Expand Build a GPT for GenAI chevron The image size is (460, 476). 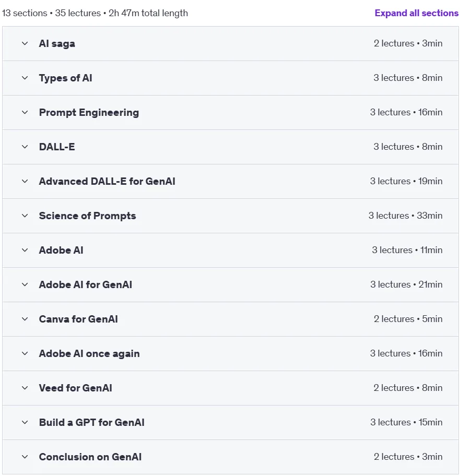(x=25, y=423)
